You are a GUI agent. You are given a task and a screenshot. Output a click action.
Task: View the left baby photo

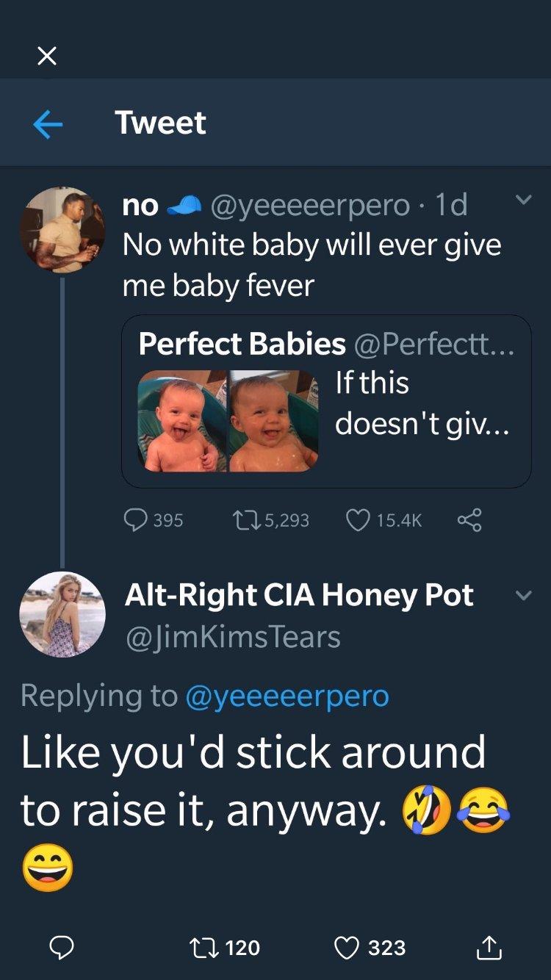tap(181, 421)
